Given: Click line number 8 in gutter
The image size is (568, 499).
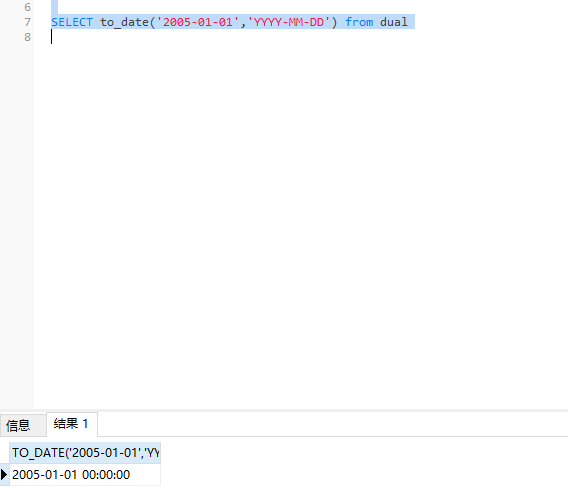Looking at the screenshot, I should [x=28, y=37].
